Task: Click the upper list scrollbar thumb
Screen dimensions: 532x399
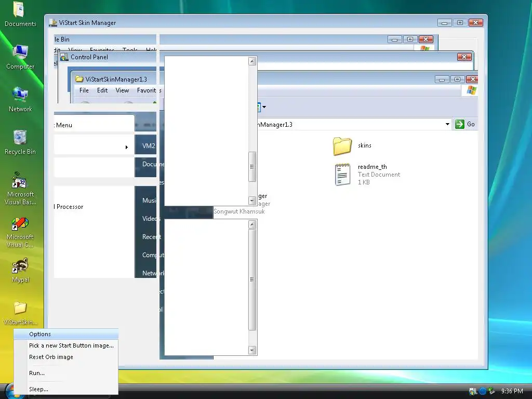Action: pos(252,167)
